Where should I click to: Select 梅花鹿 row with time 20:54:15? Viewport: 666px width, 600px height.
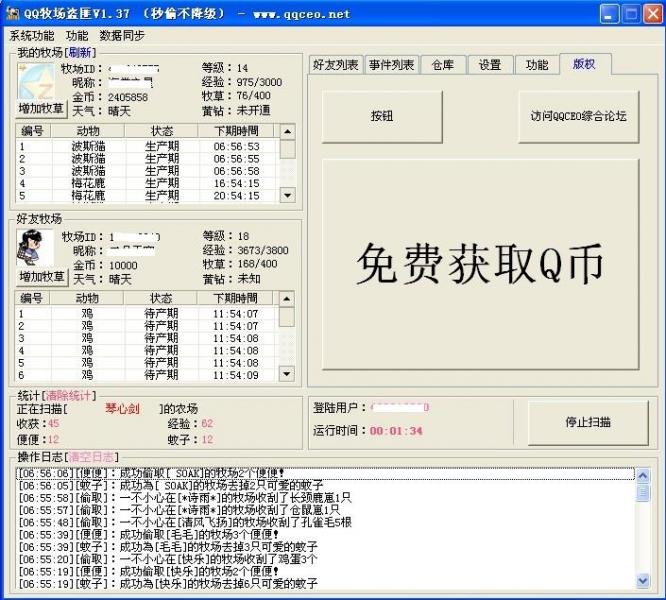(148, 196)
